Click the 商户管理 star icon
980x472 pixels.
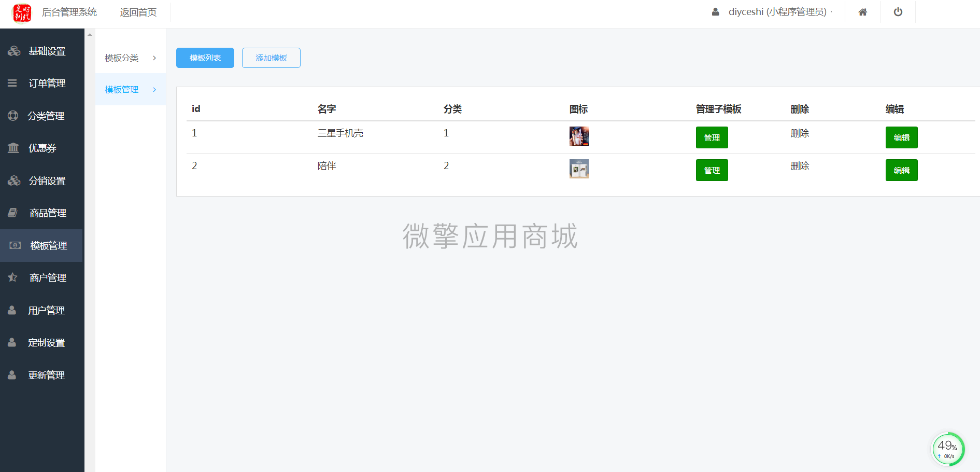[x=13, y=277]
